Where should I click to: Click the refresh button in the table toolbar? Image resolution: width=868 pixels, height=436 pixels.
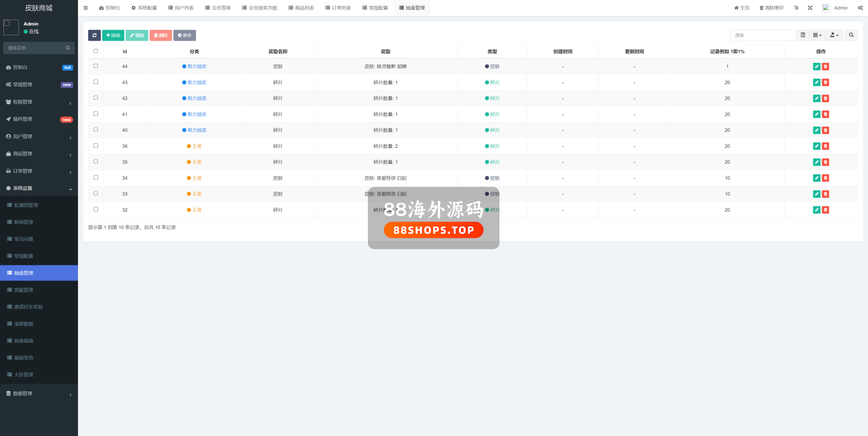[94, 35]
